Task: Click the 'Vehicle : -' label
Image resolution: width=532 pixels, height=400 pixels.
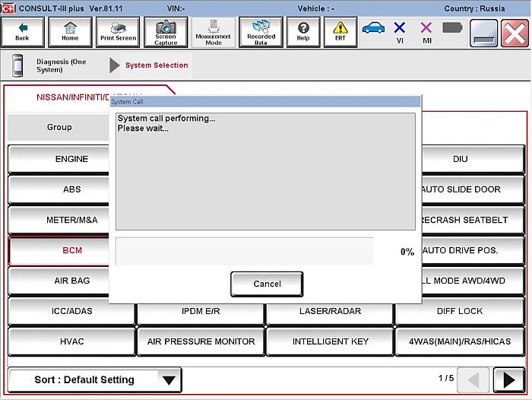Action: (316, 8)
